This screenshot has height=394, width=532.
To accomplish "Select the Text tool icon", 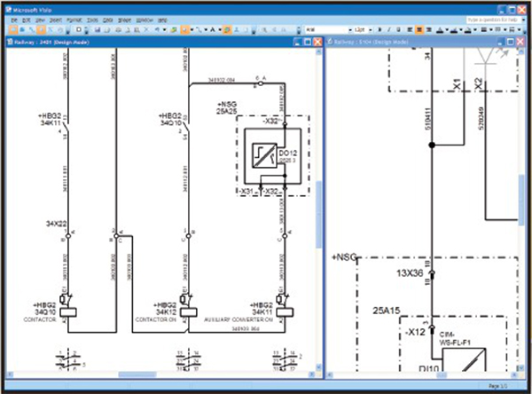I will click(x=215, y=28).
